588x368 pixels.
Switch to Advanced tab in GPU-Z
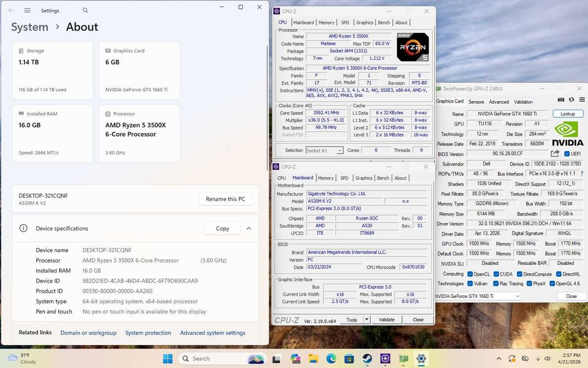pyautogui.click(x=499, y=102)
